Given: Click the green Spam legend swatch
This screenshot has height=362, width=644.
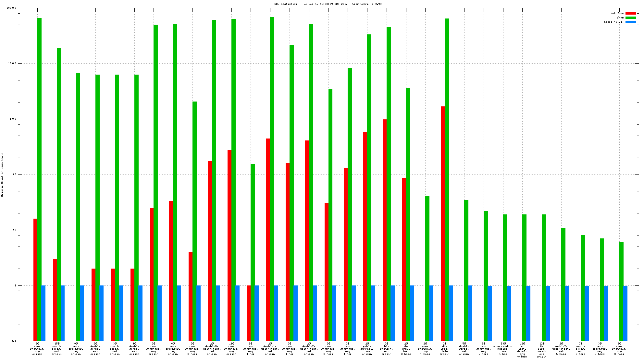Looking at the screenshot, I should [x=631, y=18].
